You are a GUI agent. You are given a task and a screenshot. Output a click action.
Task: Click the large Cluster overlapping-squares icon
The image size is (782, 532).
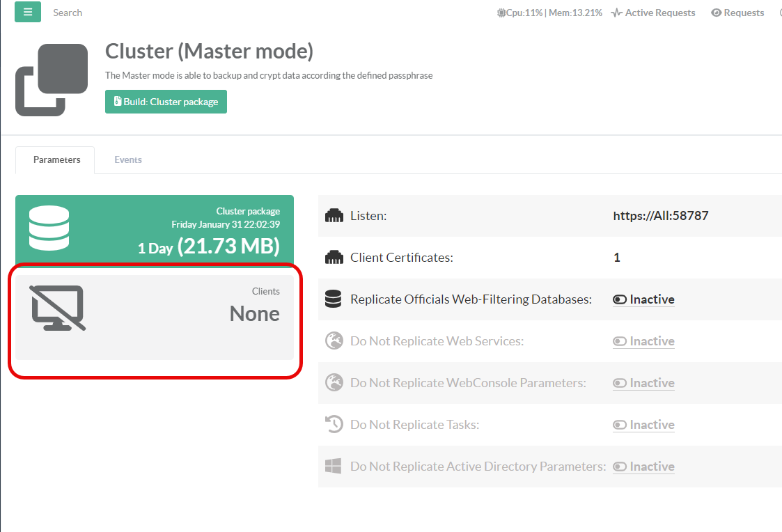(x=52, y=79)
